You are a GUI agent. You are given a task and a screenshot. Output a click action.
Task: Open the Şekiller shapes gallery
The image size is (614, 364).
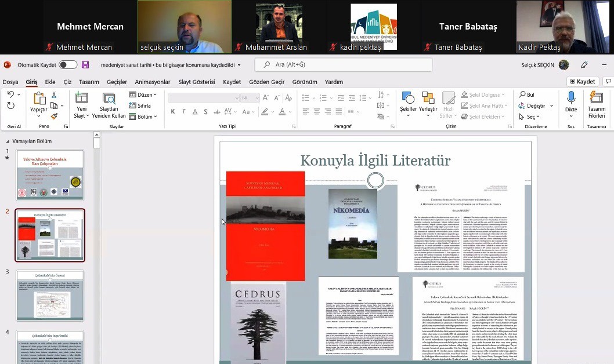tap(408, 102)
